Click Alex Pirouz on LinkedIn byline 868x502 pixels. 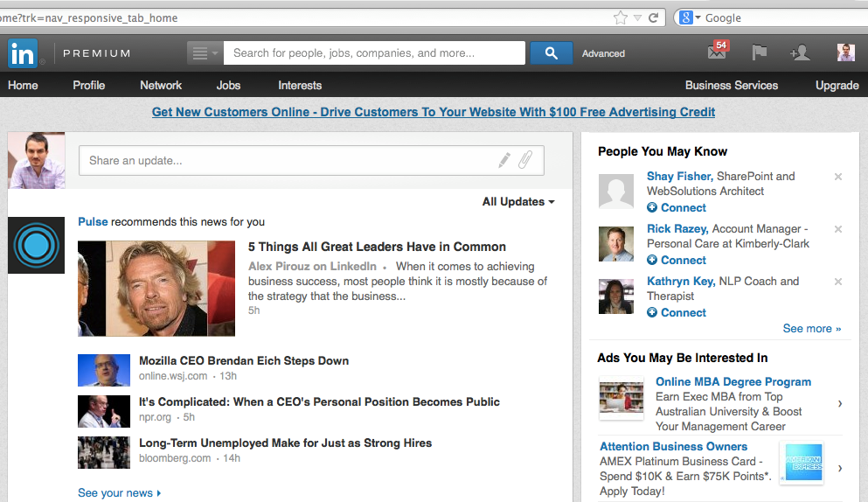click(312, 267)
